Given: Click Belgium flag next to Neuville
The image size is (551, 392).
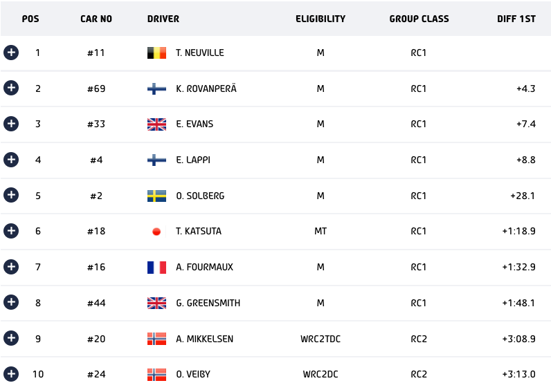Looking at the screenshot, I should (156, 53).
